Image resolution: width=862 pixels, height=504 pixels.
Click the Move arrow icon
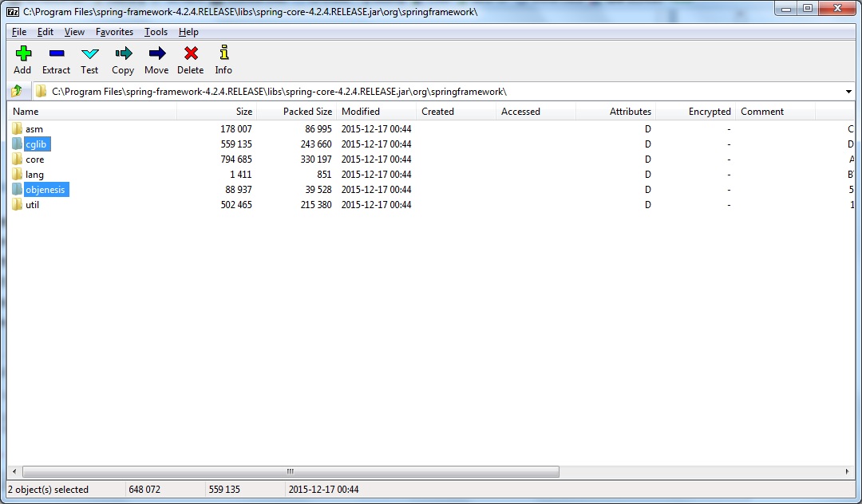[x=157, y=53]
